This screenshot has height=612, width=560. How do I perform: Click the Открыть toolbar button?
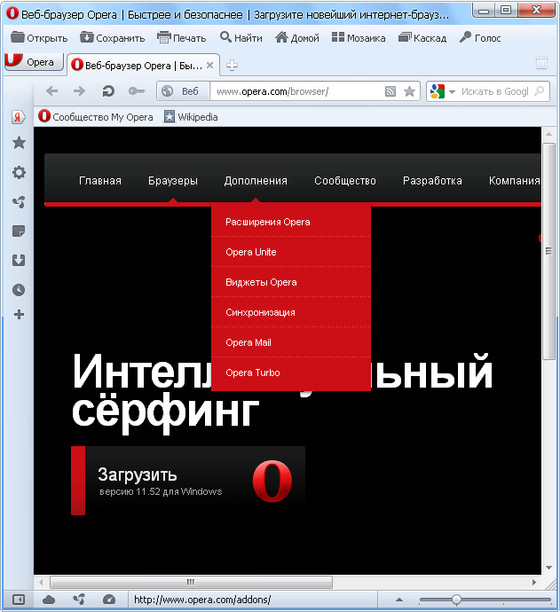[39, 38]
